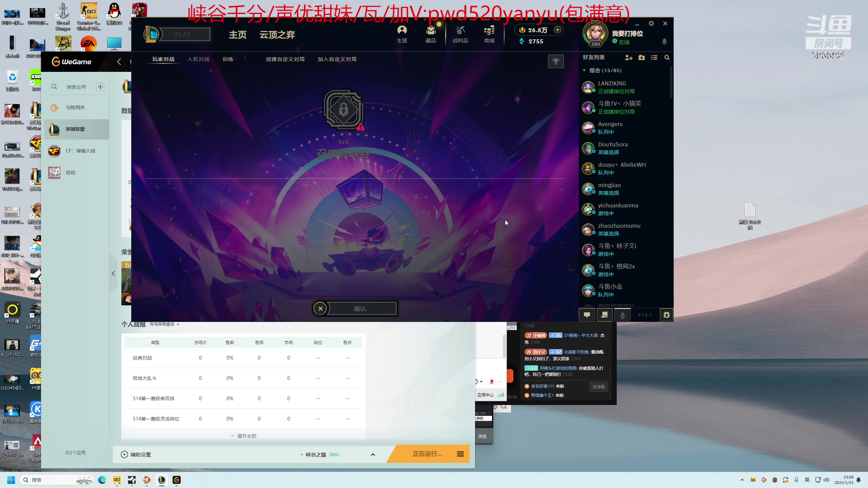Click the add friend icon
This screenshot has height=488, width=868.
pos(629,58)
